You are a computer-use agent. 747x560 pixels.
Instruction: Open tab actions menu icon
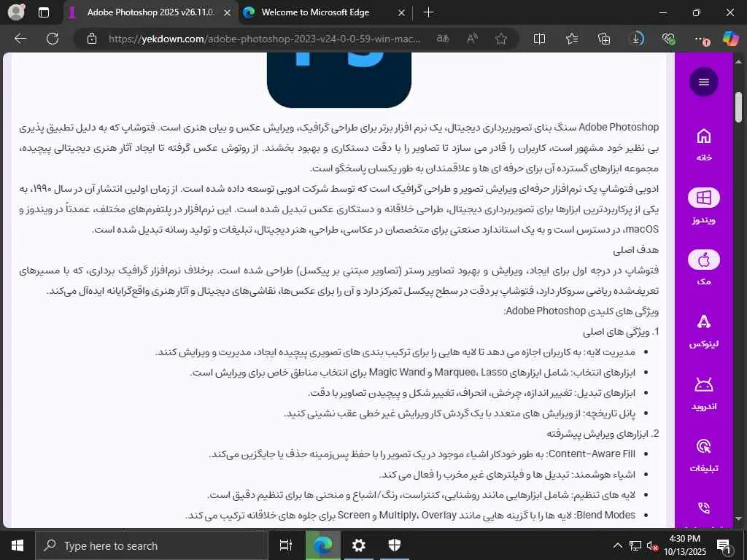pos(43,12)
